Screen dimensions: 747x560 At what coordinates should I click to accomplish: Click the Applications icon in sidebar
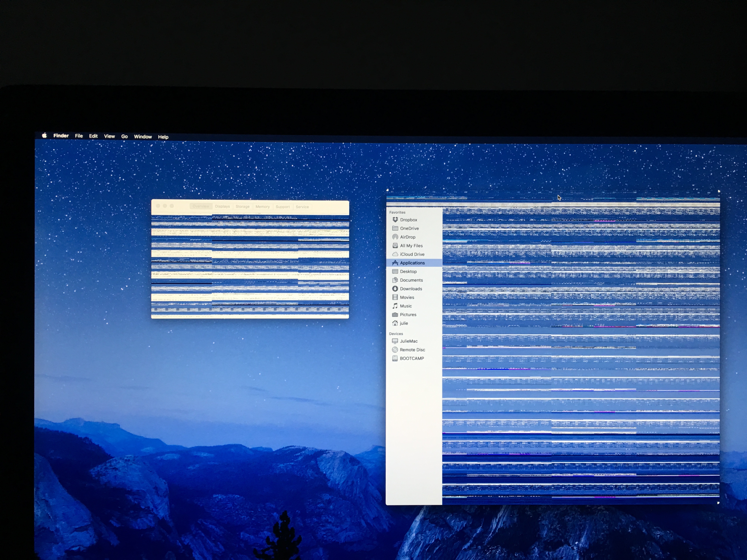coord(395,263)
